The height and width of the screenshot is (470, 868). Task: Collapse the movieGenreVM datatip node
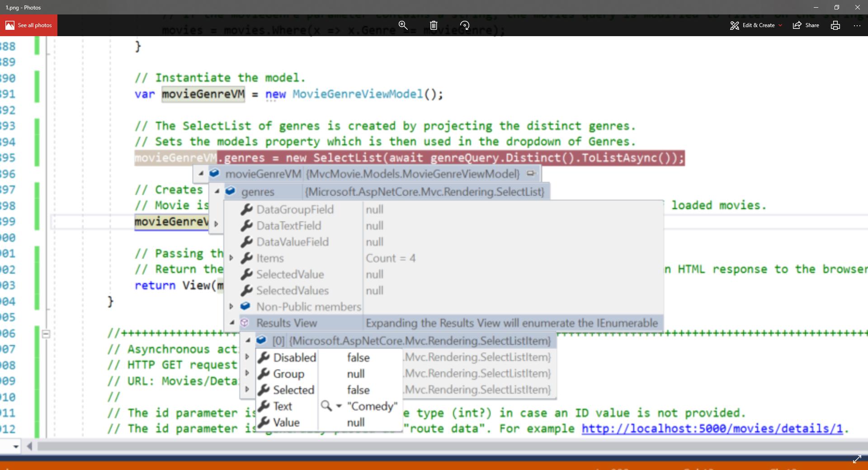[201, 174]
